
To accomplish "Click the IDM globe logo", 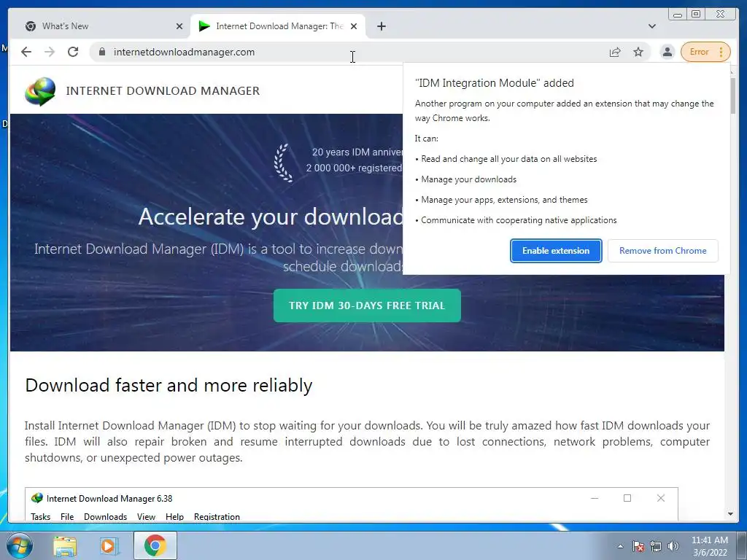I will (x=40, y=91).
